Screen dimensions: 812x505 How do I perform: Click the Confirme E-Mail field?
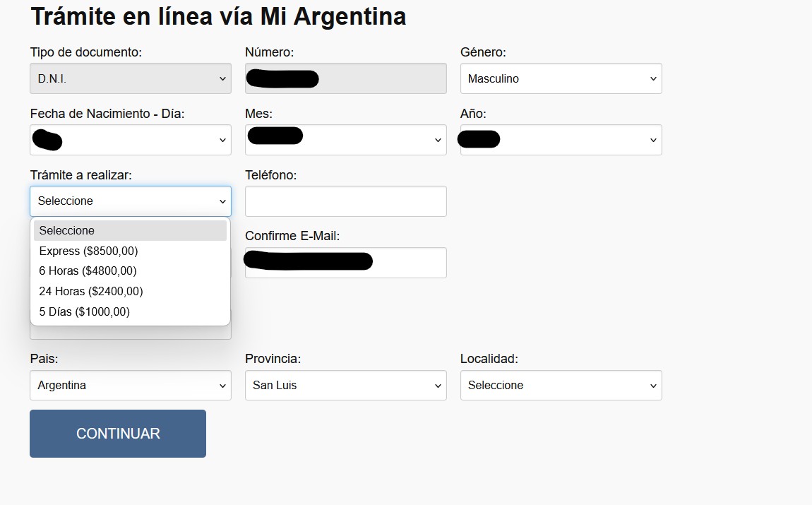click(x=346, y=263)
